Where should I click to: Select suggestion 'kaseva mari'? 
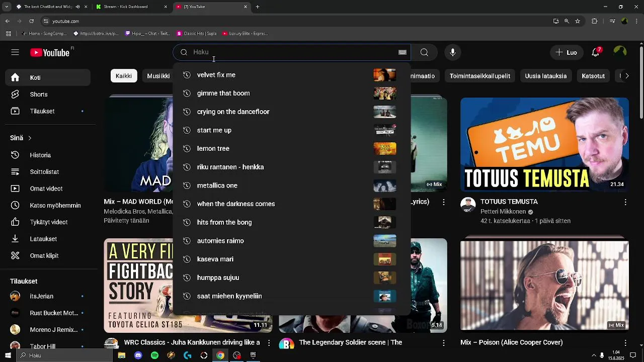point(292,259)
